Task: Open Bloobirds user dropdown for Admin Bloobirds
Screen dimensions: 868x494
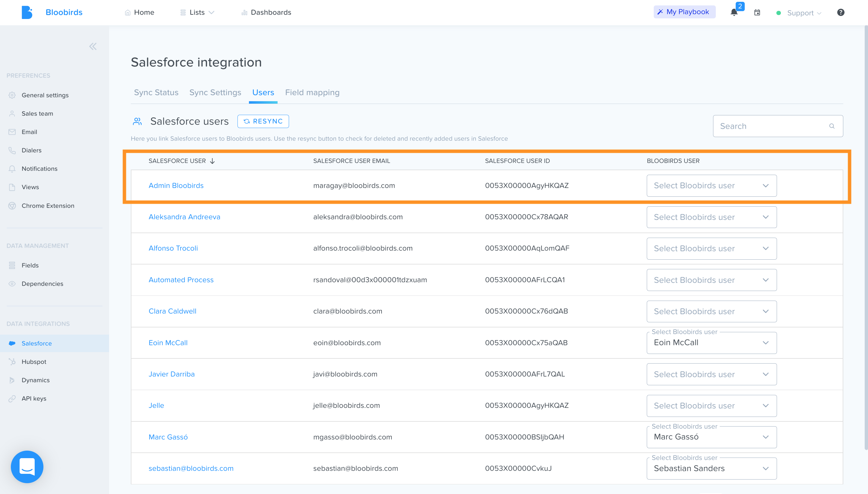Action: (x=712, y=186)
